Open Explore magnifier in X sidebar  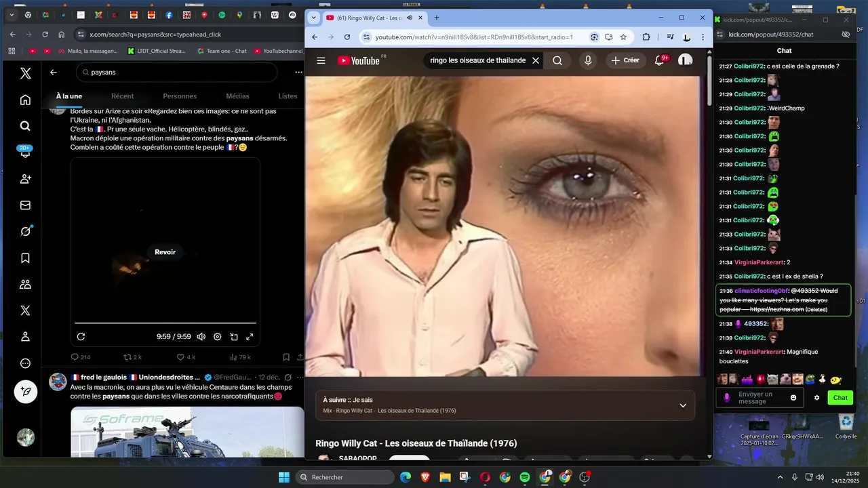coord(25,126)
